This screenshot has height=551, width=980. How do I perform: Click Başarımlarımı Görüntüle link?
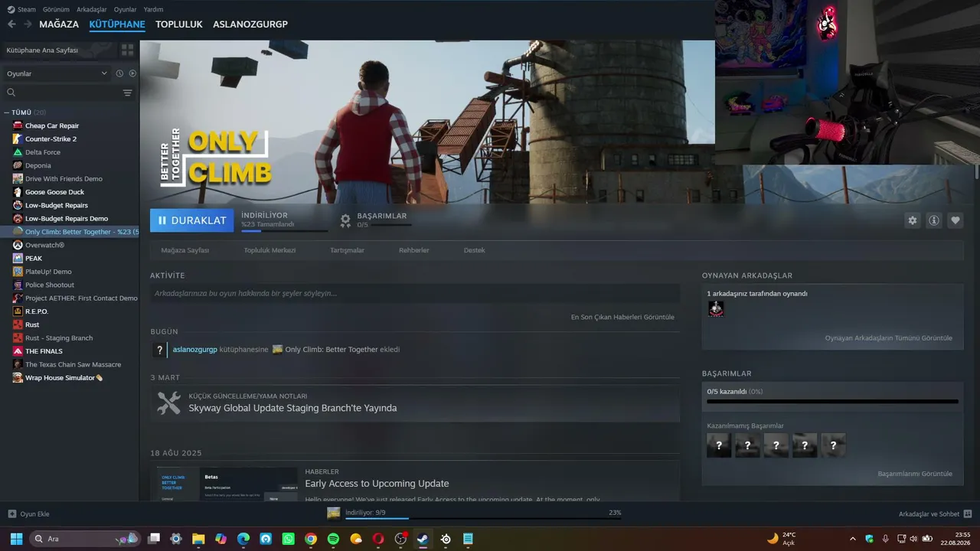click(x=915, y=474)
